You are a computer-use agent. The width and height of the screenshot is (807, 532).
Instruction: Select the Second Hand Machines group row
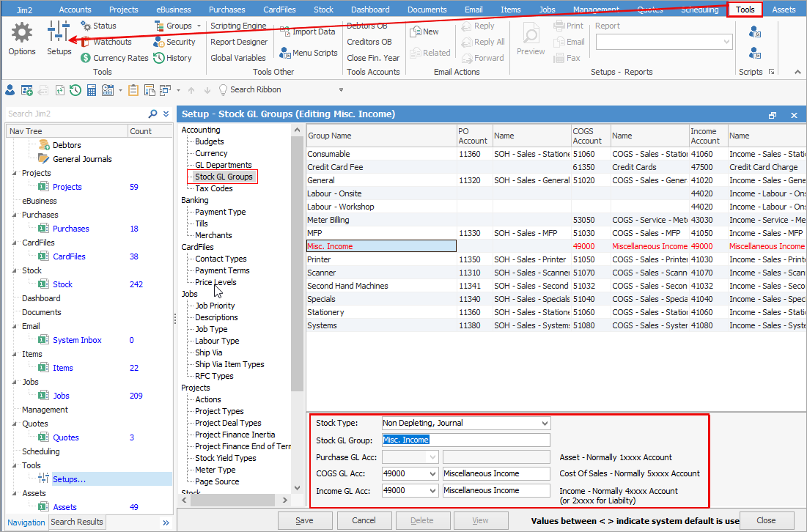[x=381, y=286]
